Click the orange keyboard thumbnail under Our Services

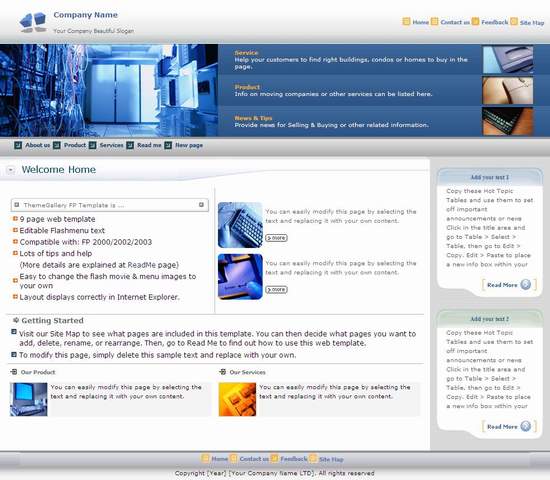(237, 399)
